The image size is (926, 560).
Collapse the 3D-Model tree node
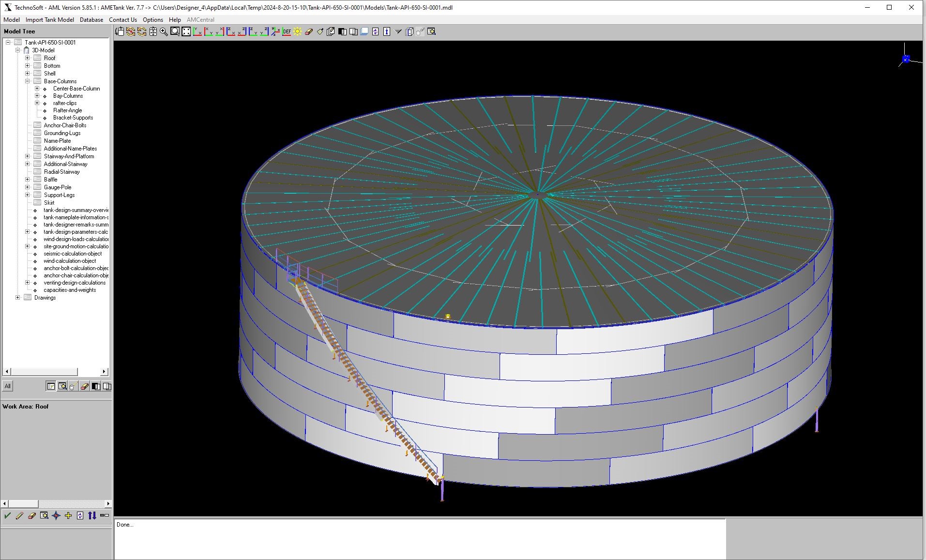(x=17, y=50)
